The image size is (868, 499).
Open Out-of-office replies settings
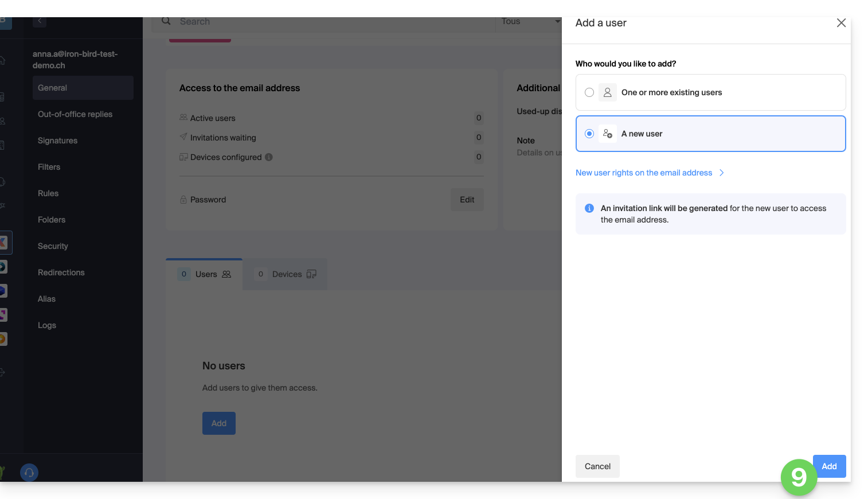coord(75,114)
